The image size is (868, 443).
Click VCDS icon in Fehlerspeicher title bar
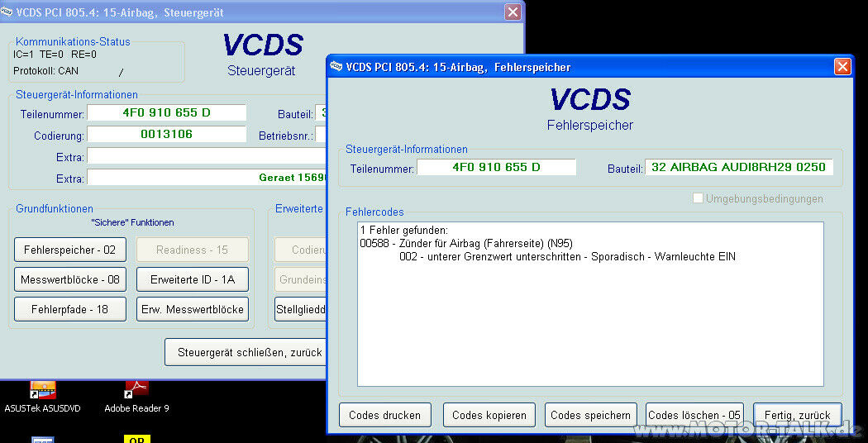click(336, 67)
